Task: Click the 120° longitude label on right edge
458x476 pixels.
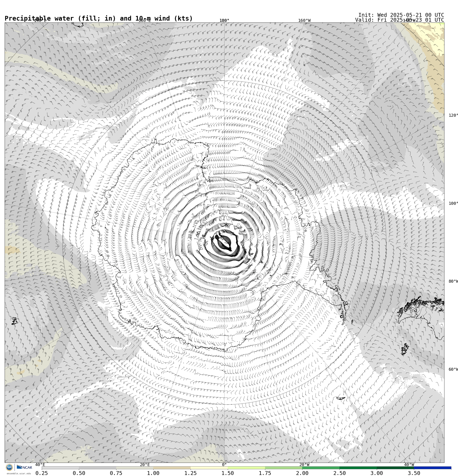Action: point(453,115)
